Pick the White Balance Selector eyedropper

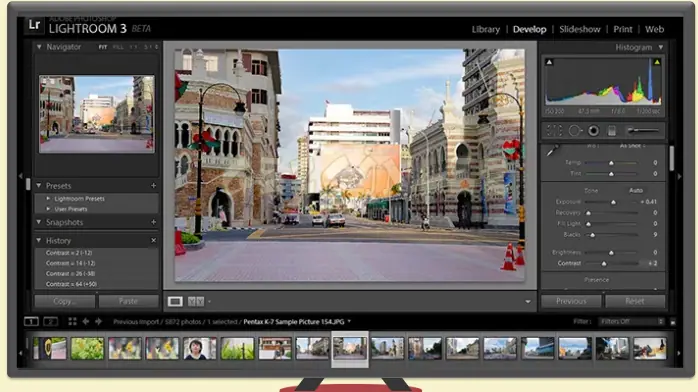coord(552,151)
